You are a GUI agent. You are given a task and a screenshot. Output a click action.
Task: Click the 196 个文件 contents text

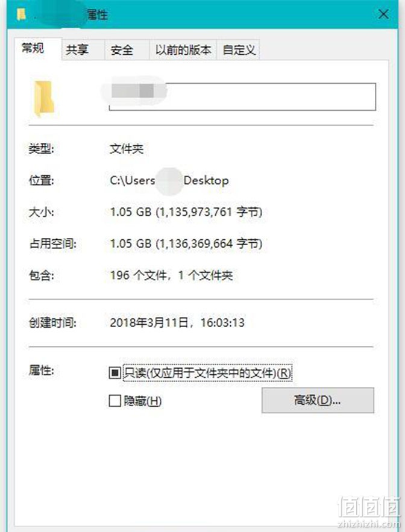click(x=139, y=275)
